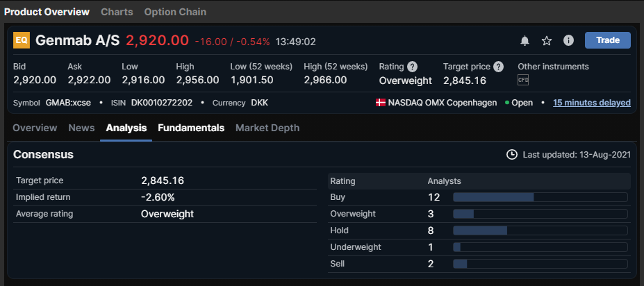Click the Consensus section heading
The height and width of the screenshot is (286, 644).
[44, 155]
